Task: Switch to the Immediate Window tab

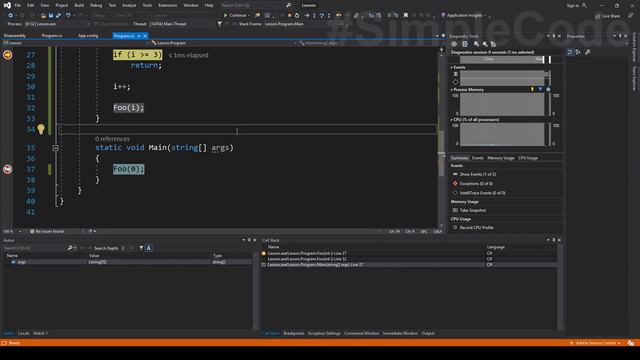Action: click(x=400, y=333)
